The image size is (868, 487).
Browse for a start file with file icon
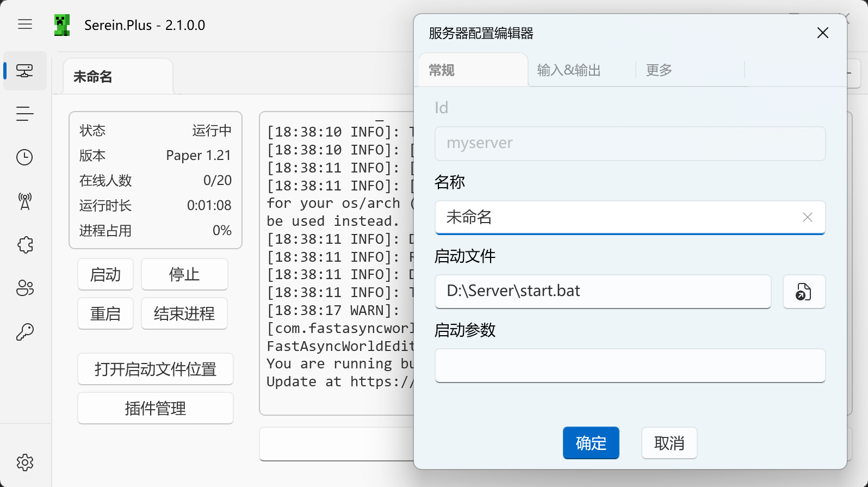point(804,292)
